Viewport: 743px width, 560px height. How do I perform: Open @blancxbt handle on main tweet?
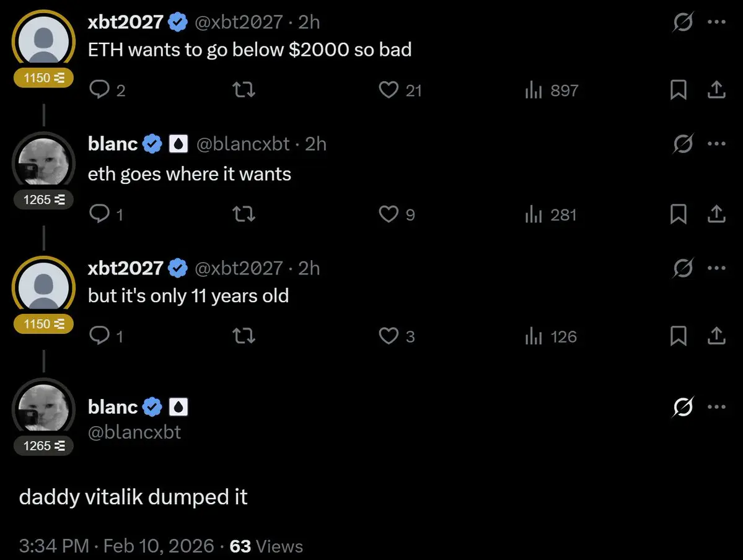click(134, 432)
